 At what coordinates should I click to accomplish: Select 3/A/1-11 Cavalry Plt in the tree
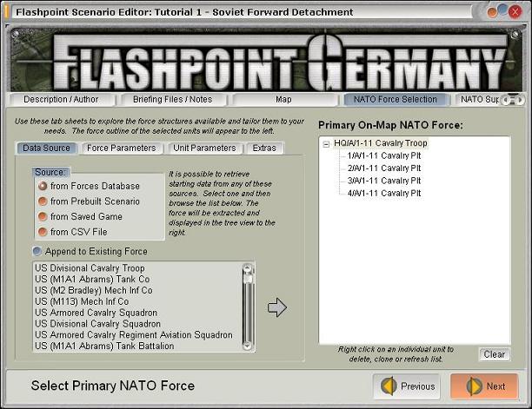[x=384, y=181]
